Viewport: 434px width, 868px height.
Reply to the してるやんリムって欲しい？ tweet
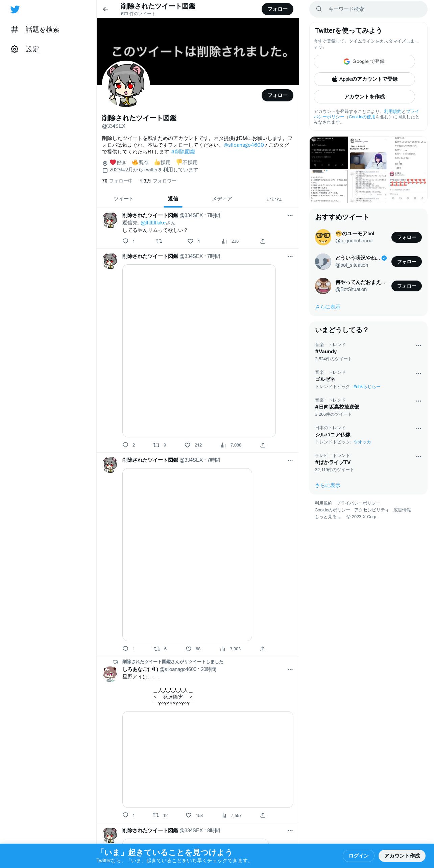tap(125, 241)
